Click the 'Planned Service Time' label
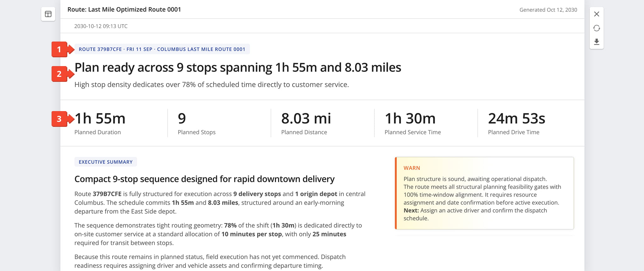Viewport: 644px width, 271px height. point(413,132)
